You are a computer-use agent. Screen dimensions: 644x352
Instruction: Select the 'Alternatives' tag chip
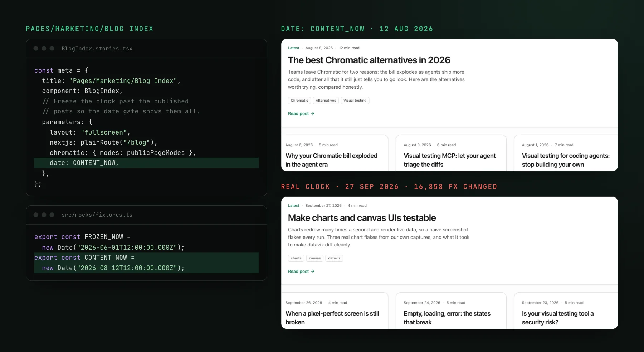pos(326,101)
